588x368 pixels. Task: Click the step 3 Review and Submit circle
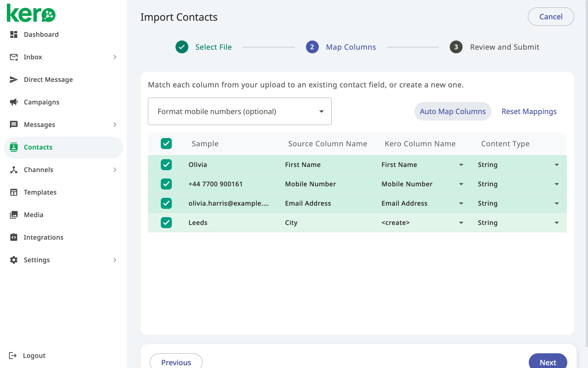[x=456, y=47]
